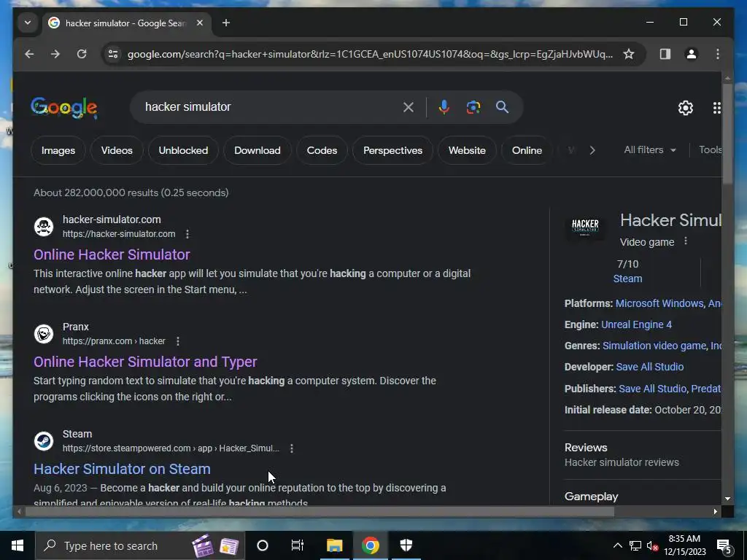Click the hacker-simulator.com skull favicon
The width and height of the screenshot is (747, 560).
pos(44,227)
